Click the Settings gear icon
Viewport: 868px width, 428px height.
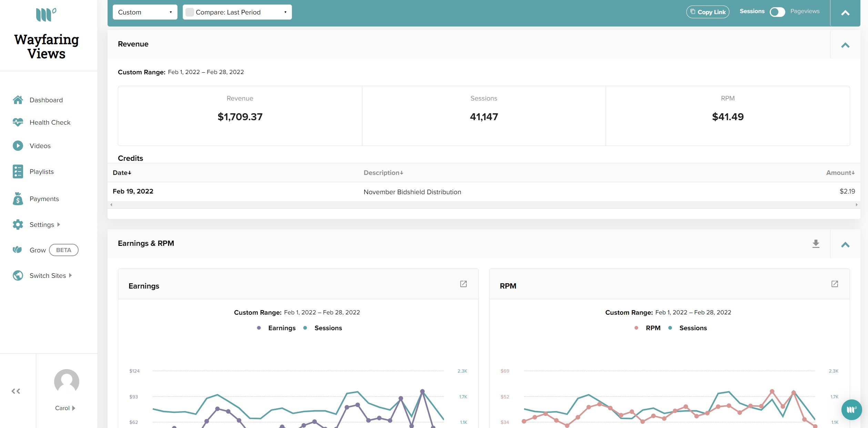(x=18, y=225)
